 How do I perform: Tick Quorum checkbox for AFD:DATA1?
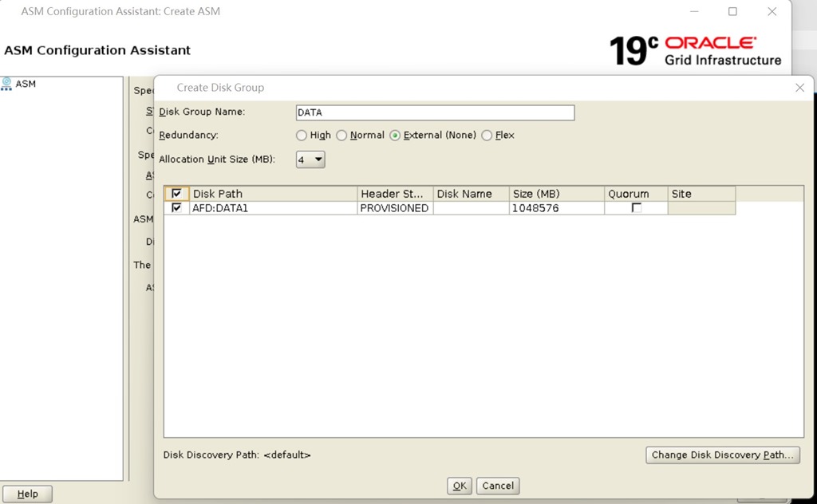coord(636,208)
